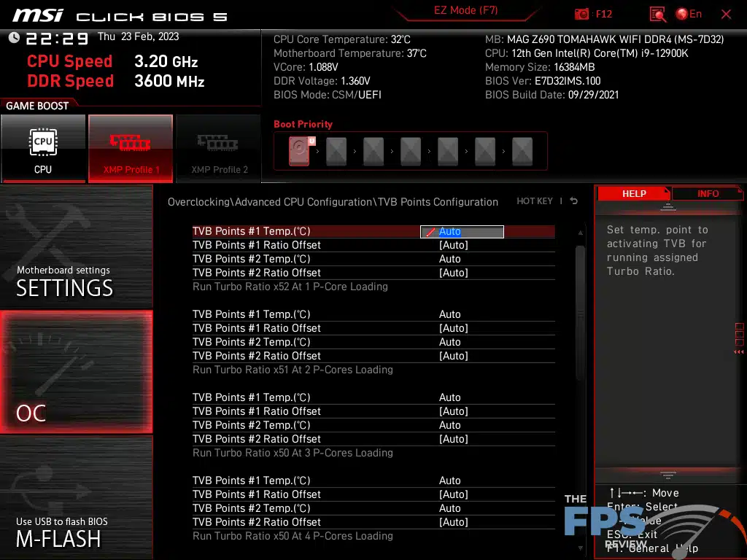This screenshot has height=560, width=747.
Task: Select TVB Points #2 Temp label in x50 3 P-Cores group
Action: click(251, 425)
